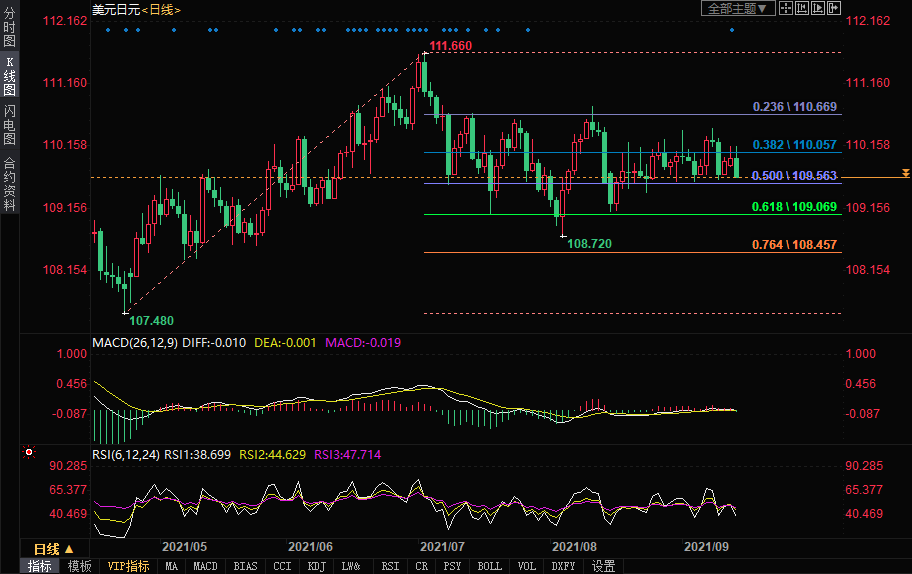The height and width of the screenshot is (574, 912).
Task: Toggle the BOLL indicator
Action: [489, 566]
